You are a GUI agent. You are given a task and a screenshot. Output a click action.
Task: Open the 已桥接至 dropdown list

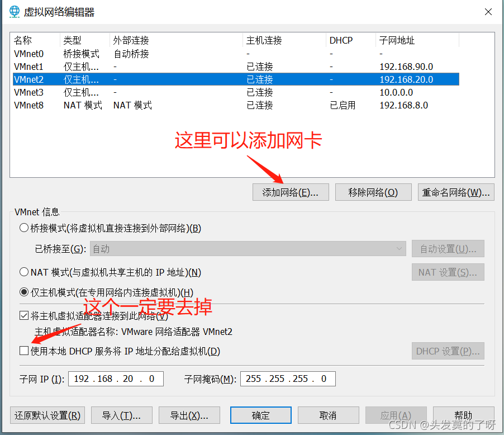(x=248, y=249)
